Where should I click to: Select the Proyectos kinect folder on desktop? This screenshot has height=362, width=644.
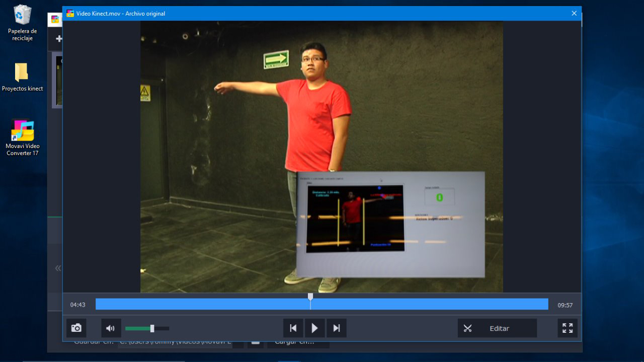coord(22,77)
